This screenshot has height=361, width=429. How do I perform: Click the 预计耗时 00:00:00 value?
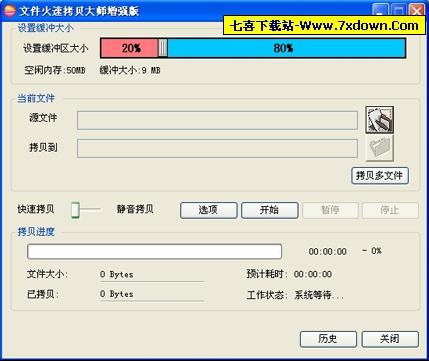pyautogui.click(x=313, y=274)
